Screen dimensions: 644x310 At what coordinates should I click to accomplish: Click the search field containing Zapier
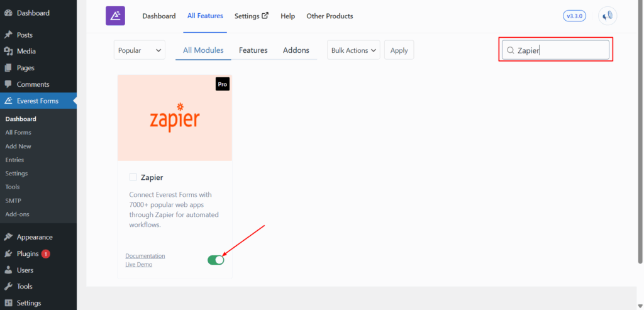(x=555, y=50)
